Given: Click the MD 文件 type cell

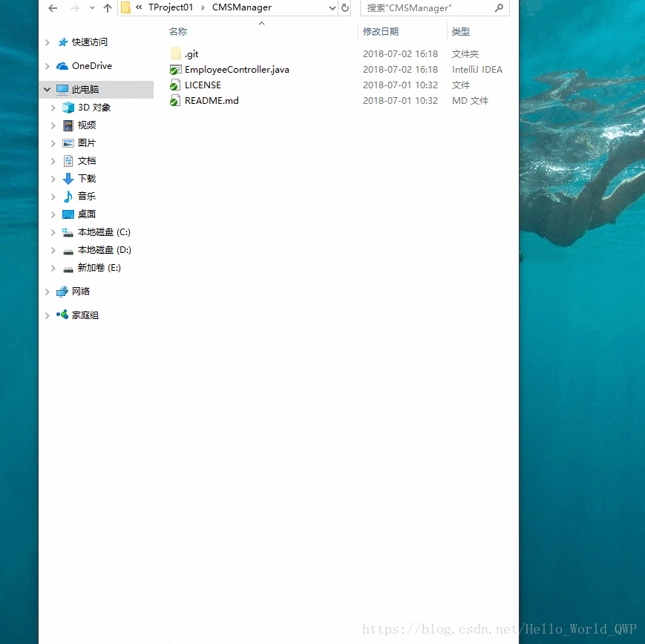Looking at the screenshot, I should coord(470,101).
